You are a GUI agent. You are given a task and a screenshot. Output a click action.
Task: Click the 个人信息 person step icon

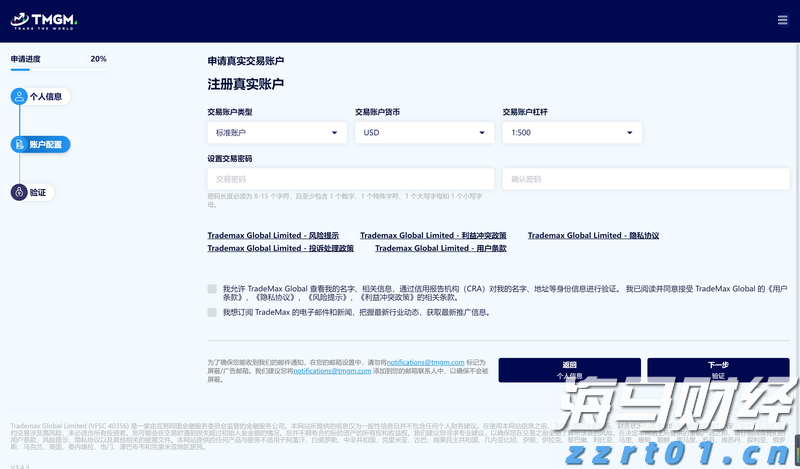pyautogui.click(x=19, y=96)
